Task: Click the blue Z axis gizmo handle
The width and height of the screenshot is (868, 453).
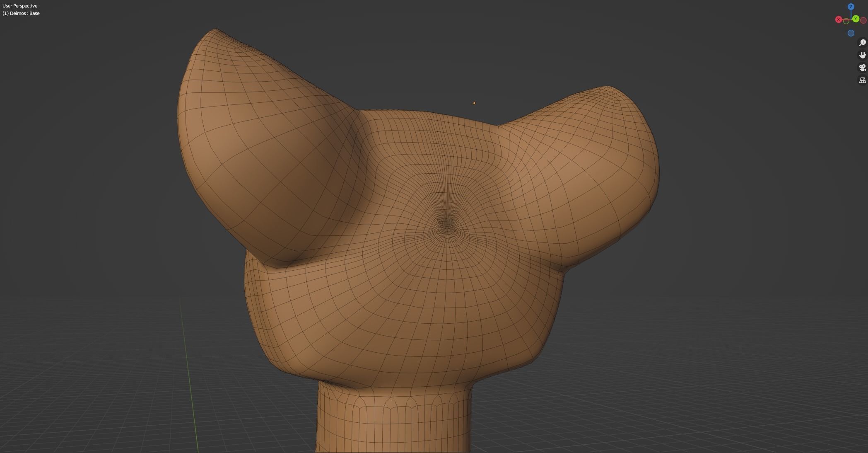Action: 851,7
